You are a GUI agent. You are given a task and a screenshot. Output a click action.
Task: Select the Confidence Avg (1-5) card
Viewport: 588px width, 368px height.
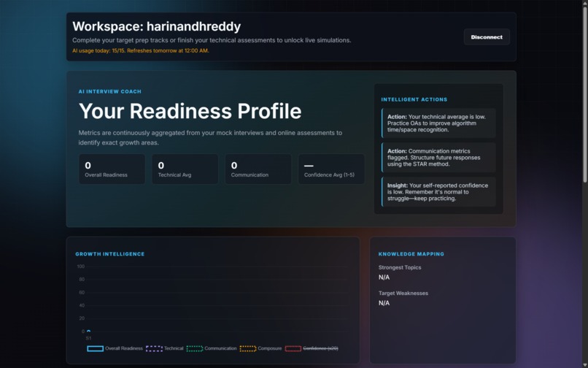coord(331,169)
